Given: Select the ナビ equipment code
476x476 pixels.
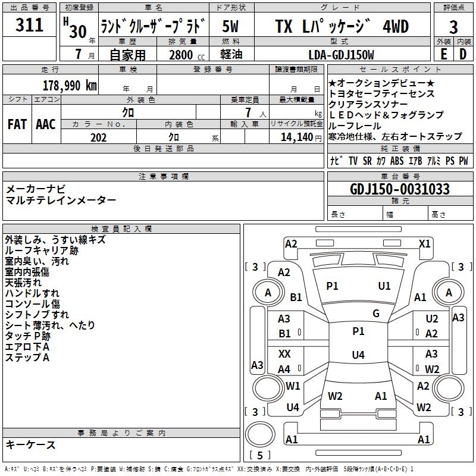Looking at the screenshot, I should 336,161.
